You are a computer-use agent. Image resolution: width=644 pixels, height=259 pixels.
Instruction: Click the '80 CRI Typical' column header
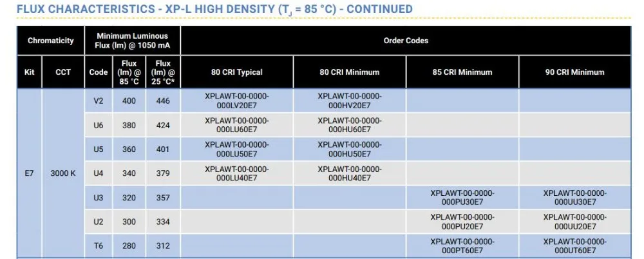(x=236, y=72)
